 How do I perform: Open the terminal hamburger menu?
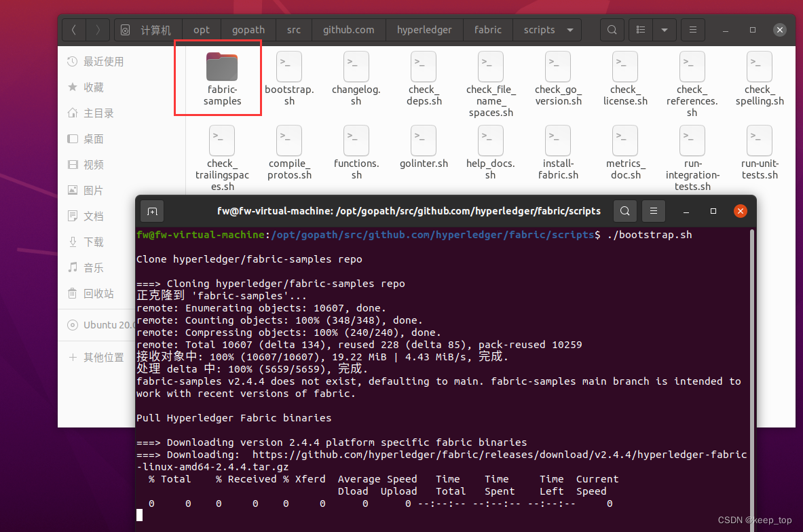coord(654,211)
